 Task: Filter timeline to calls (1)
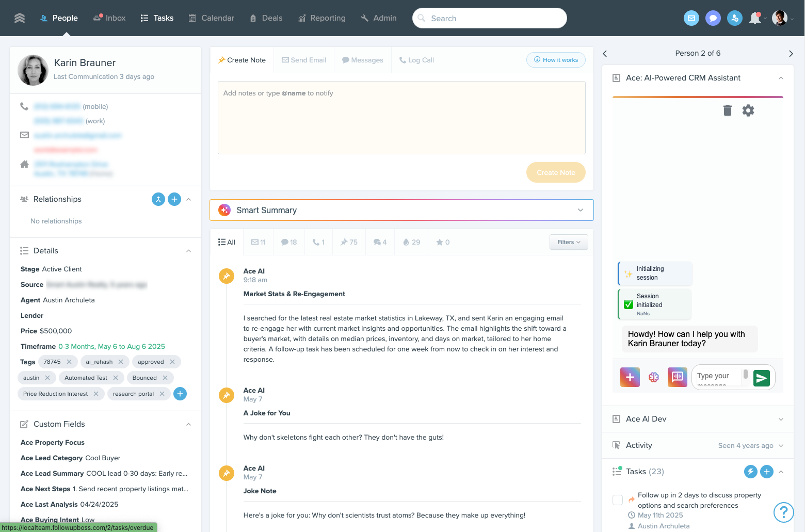(318, 242)
